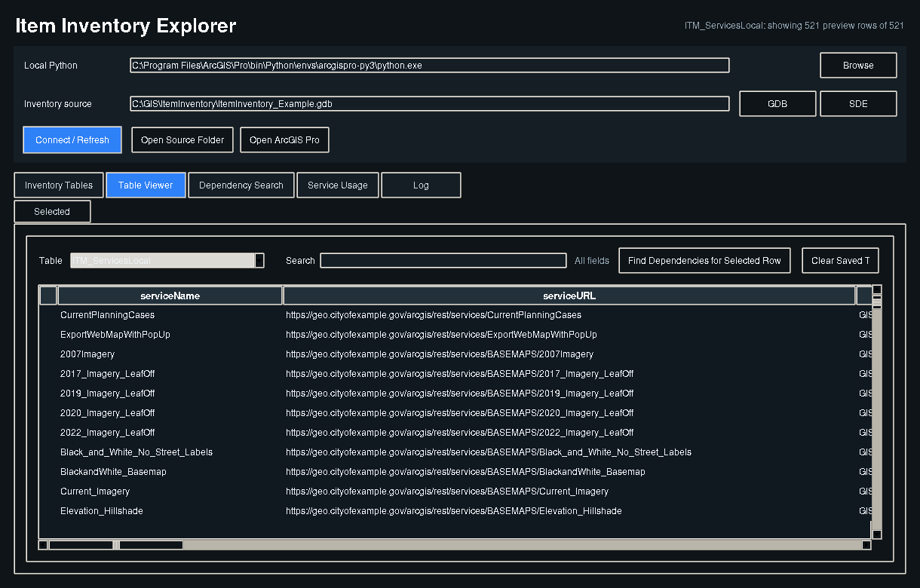Click the horizontal scrollbar right arrow
Image resolution: width=920 pixels, height=588 pixels.
tap(866, 545)
